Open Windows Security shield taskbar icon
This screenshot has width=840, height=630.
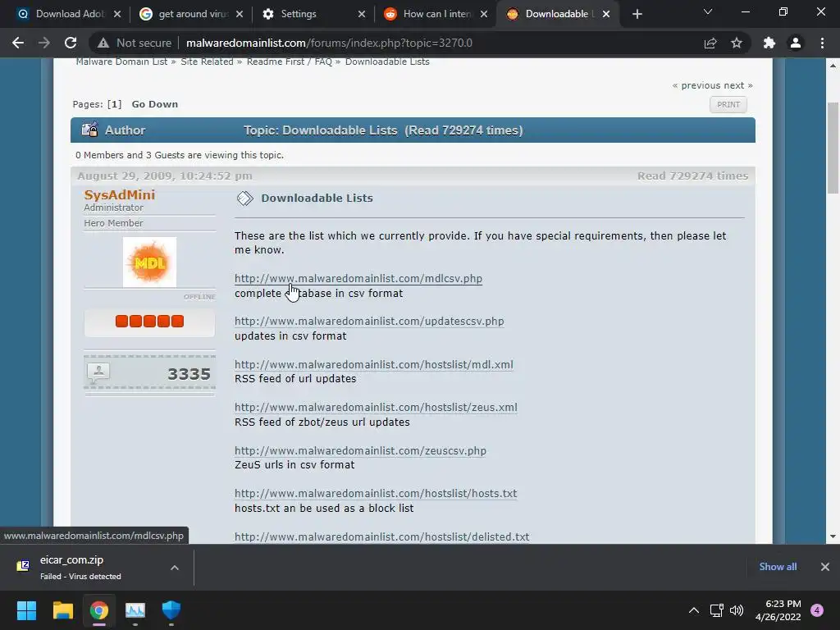click(x=171, y=610)
